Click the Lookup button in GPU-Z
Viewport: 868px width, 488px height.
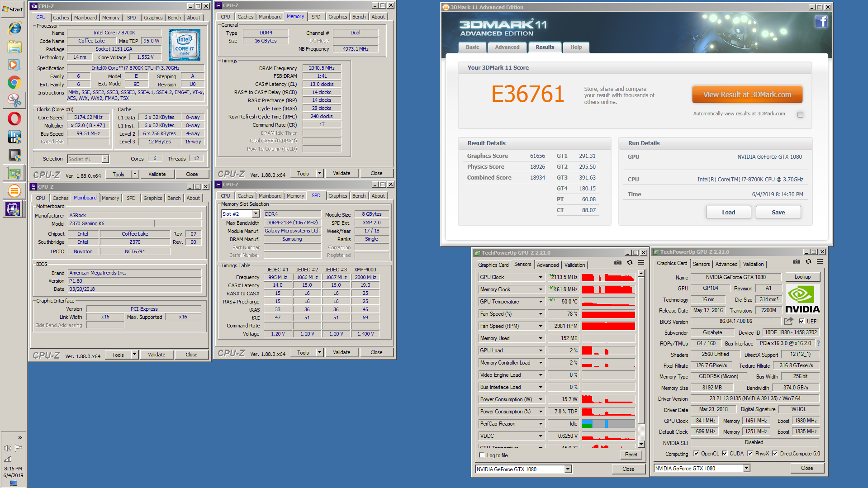pyautogui.click(x=802, y=277)
